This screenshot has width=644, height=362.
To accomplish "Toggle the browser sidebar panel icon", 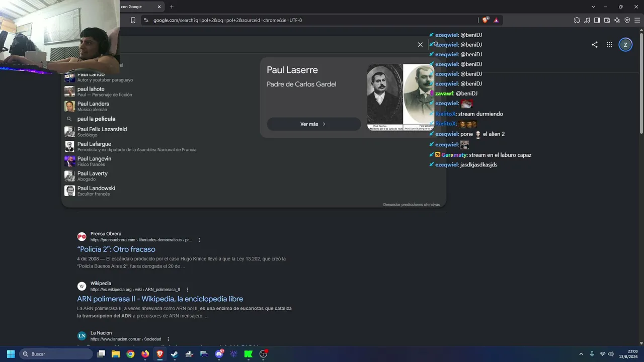I will pos(597,20).
